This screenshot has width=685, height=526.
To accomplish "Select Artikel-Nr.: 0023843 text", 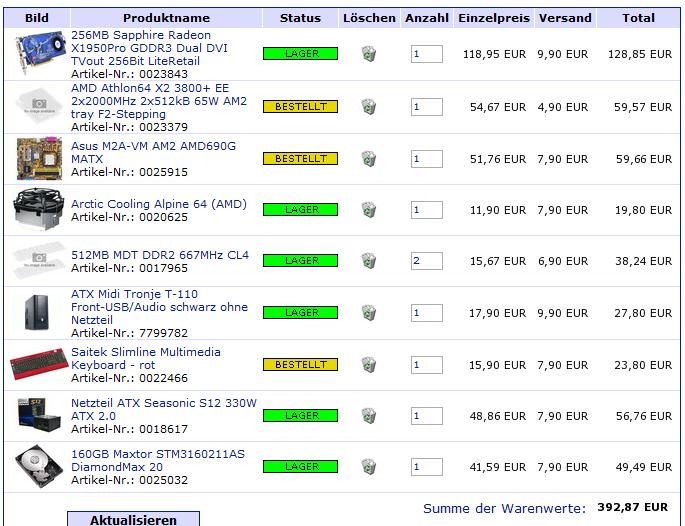I will [x=129, y=74].
